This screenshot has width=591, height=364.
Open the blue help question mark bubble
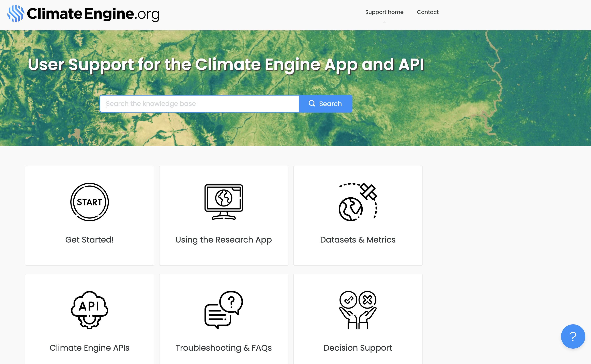tap(573, 336)
